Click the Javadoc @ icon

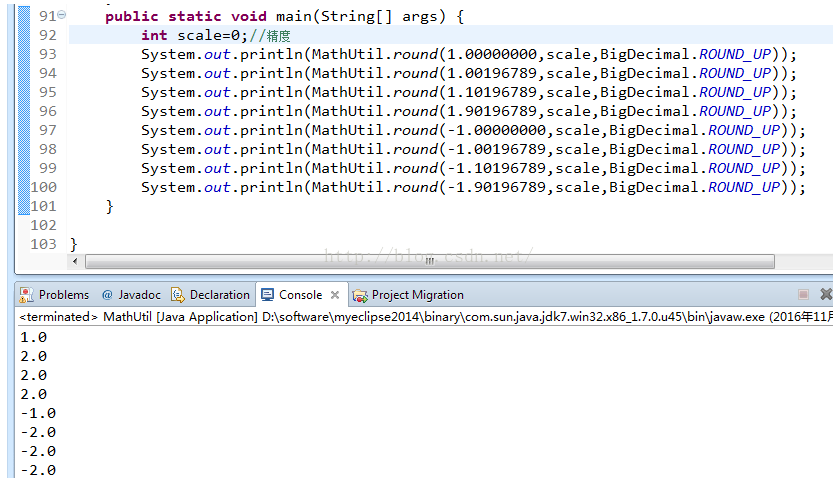[x=107, y=295]
